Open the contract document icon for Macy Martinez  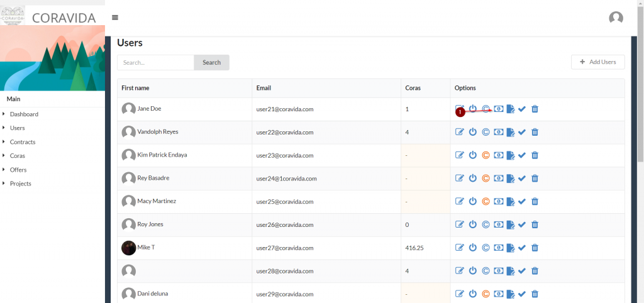[510, 201]
